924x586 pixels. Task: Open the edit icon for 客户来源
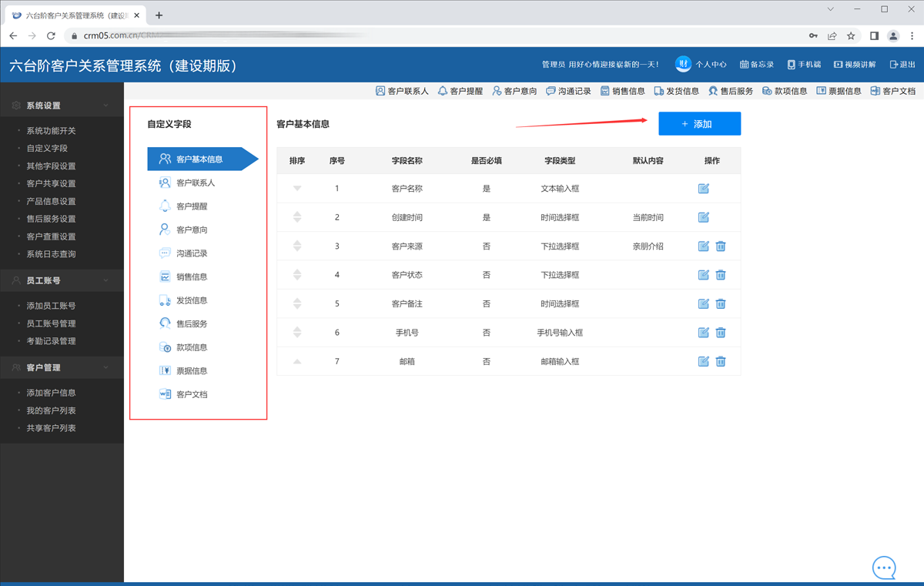click(703, 246)
